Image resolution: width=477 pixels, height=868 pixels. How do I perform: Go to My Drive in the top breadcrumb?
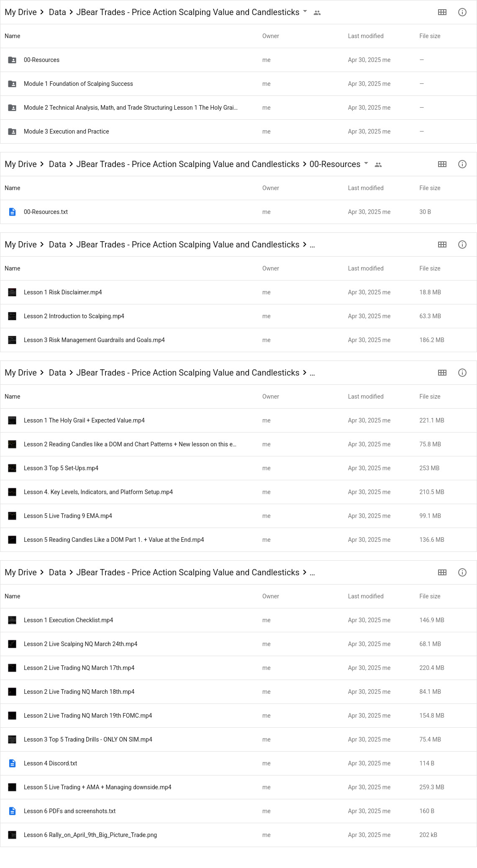click(x=21, y=12)
